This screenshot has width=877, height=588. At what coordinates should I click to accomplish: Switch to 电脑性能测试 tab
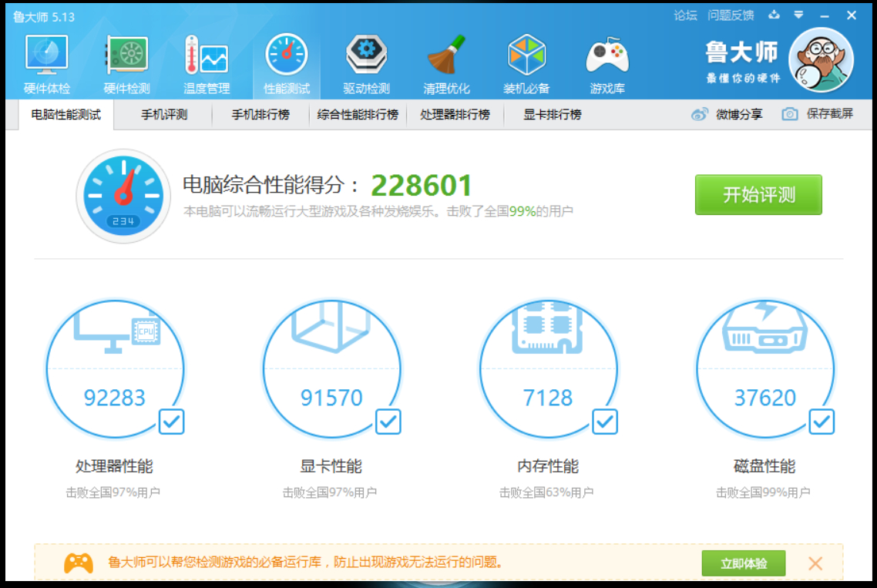[66, 115]
